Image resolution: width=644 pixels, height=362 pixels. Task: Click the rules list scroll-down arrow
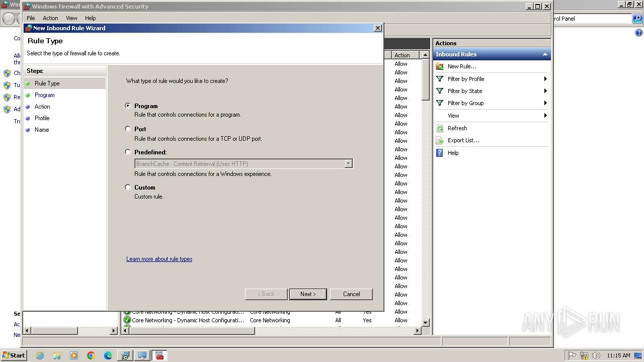tap(425, 322)
